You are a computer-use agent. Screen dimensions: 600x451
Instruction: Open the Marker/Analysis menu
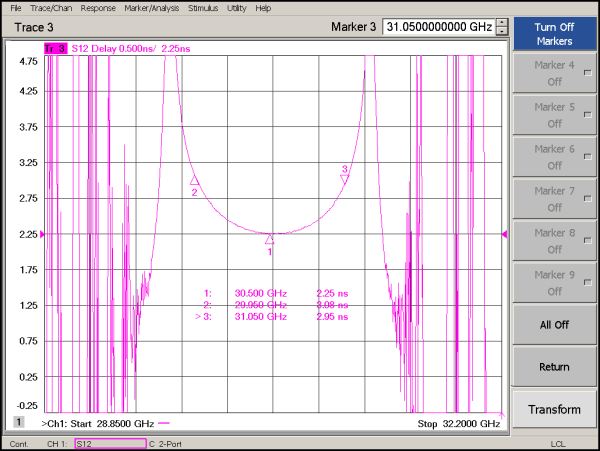click(x=151, y=8)
